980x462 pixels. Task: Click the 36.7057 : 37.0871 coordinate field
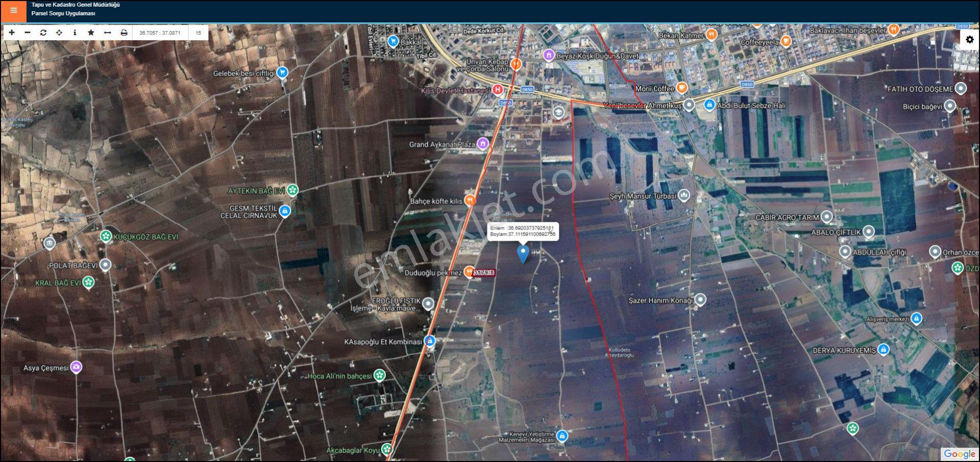point(160,33)
